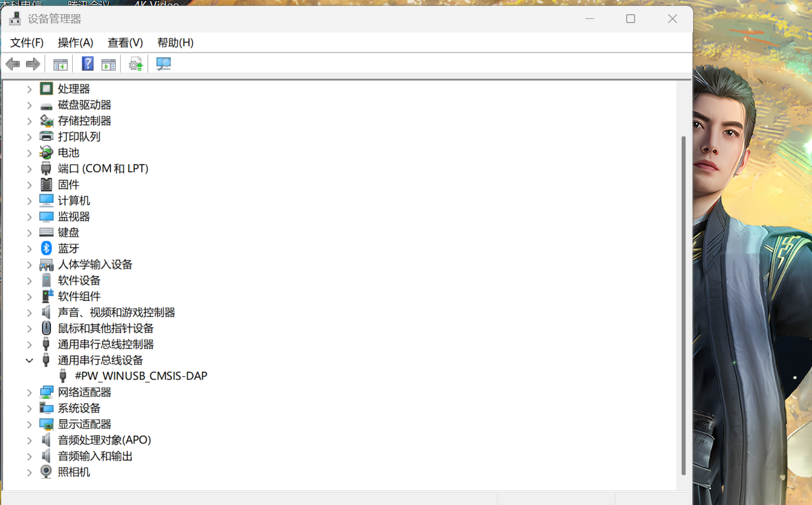Select the 系统设备 label
This screenshot has height=505, width=812.
79,408
